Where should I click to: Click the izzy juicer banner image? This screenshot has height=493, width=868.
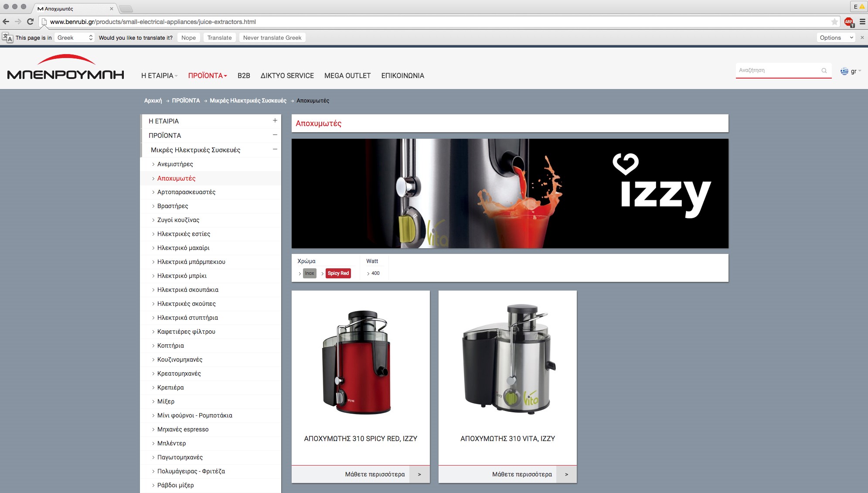click(510, 193)
